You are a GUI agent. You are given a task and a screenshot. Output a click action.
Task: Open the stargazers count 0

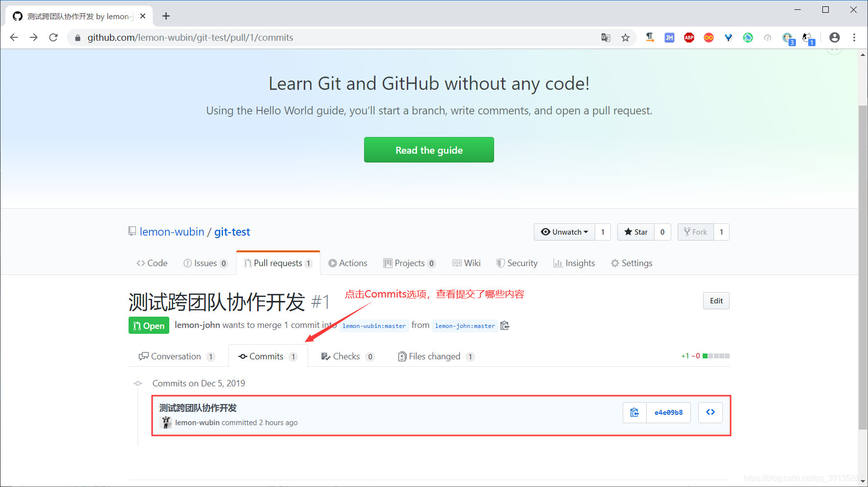[662, 232]
